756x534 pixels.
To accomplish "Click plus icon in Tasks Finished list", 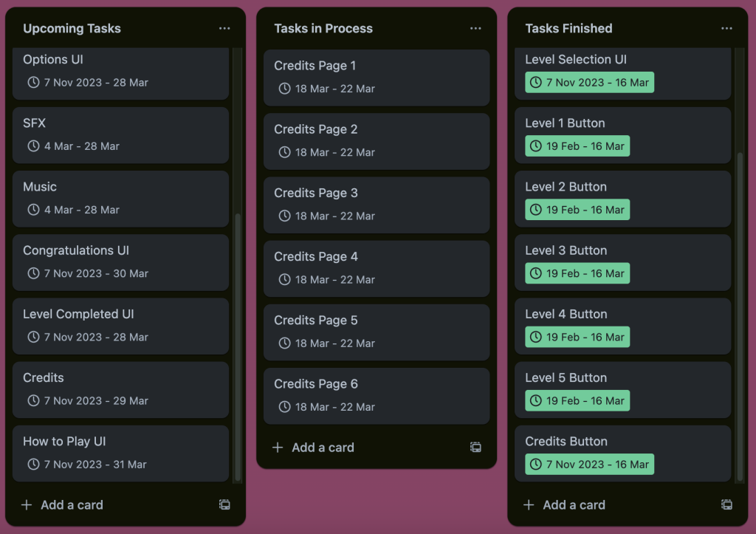I will pyautogui.click(x=529, y=505).
